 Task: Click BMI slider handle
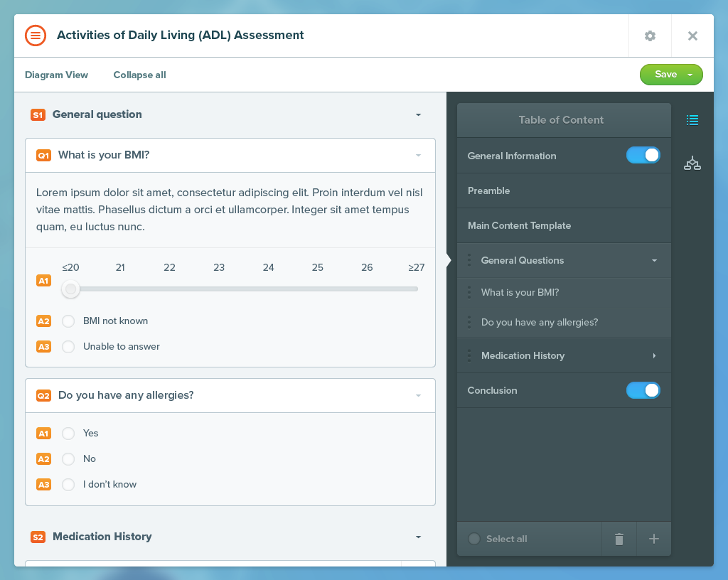(x=70, y=289)
